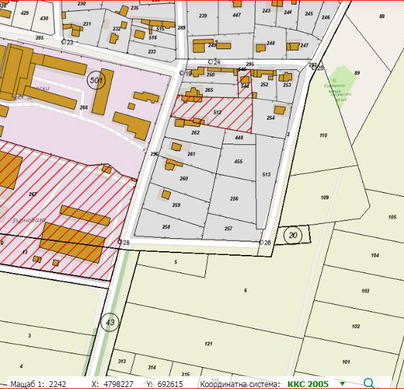
Task: Select agricultural parcel 104
Action: click(375, 255)
